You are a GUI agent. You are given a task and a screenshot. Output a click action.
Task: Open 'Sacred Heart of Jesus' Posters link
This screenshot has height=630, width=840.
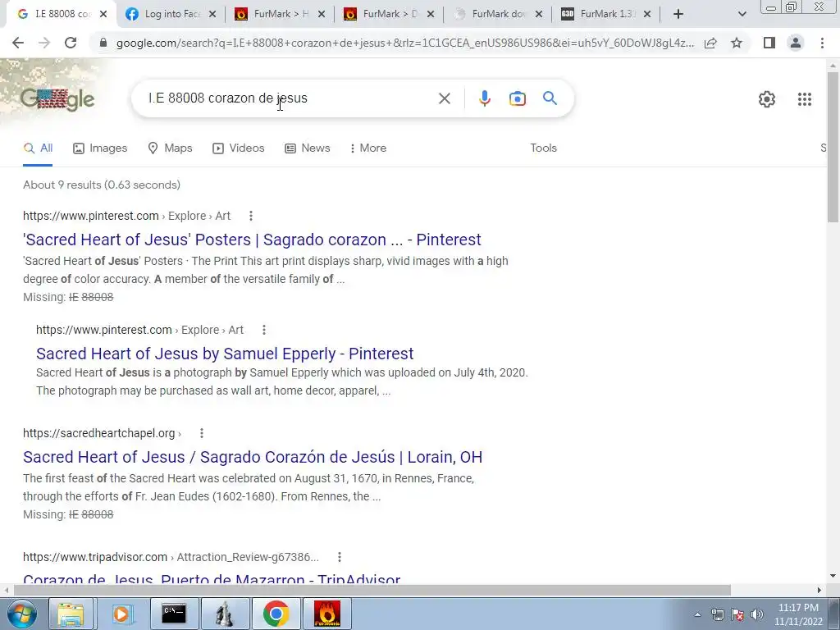pyautogui.click(x=253, y=240)
